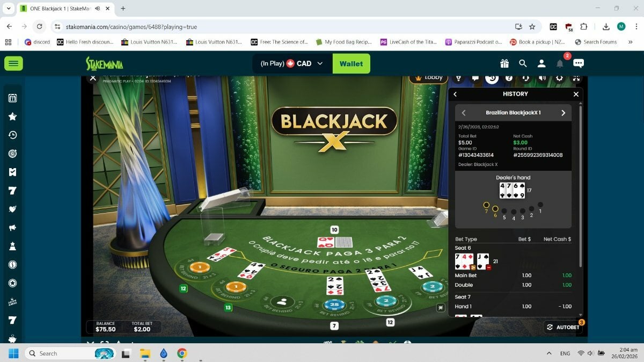The width and height of the screenshot is (644, 362).
Task: Open notifications bell icon
Action: (x=560, y=63)
